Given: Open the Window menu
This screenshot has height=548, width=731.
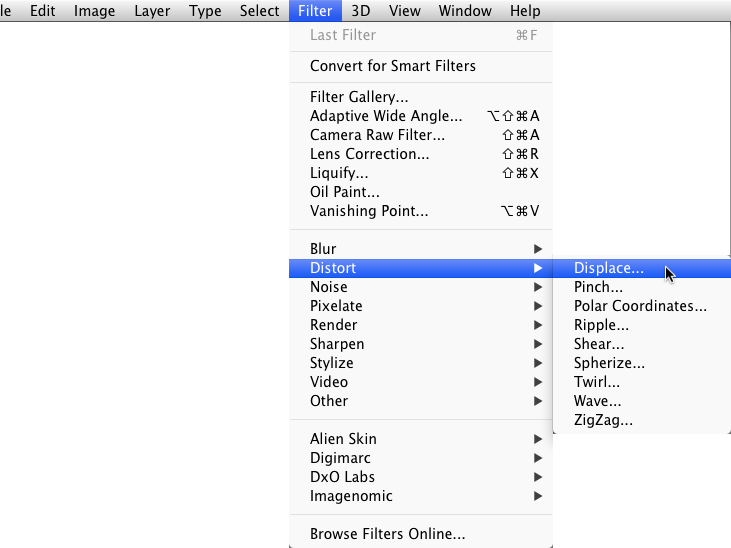Looking at the screenshot, I should click(x=465, y=11).
